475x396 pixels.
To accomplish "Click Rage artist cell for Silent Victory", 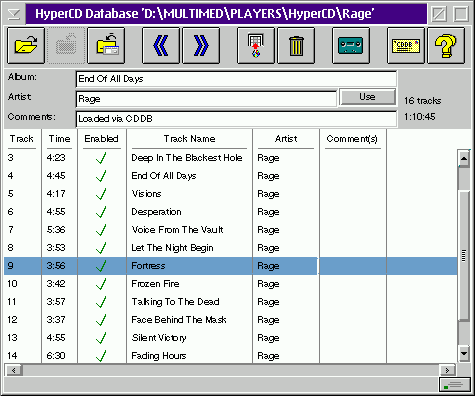I will pyautogui.click(x=268, y=338).
